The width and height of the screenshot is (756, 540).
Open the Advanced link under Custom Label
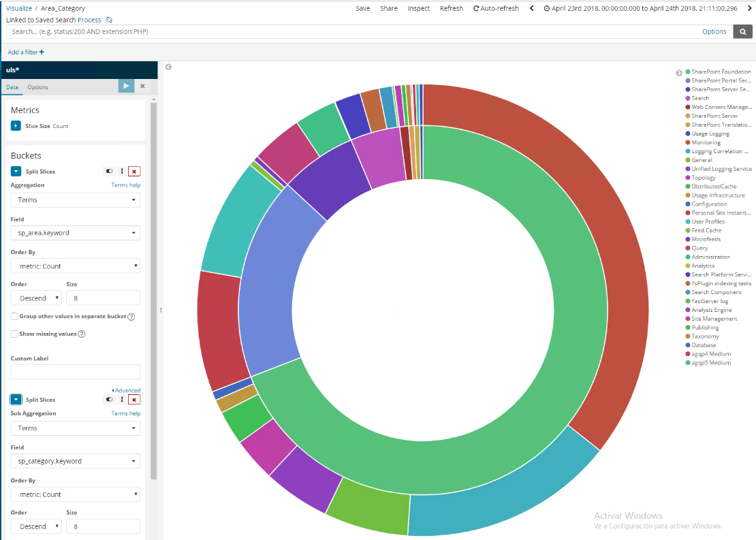pos(127,390)
